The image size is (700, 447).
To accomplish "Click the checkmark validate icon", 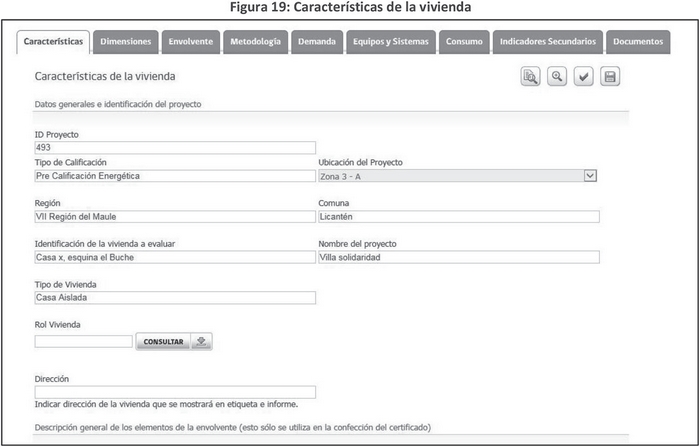I will 584,78.
